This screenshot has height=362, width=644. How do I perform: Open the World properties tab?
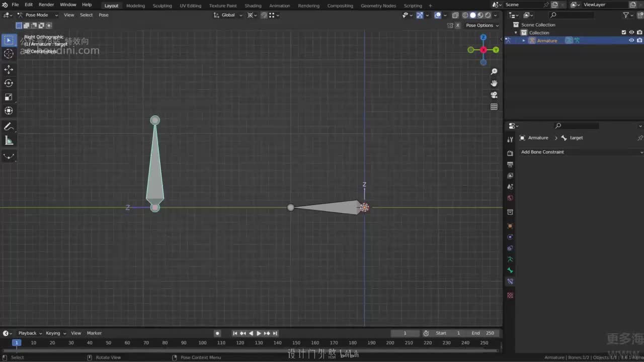click(510, 198)
